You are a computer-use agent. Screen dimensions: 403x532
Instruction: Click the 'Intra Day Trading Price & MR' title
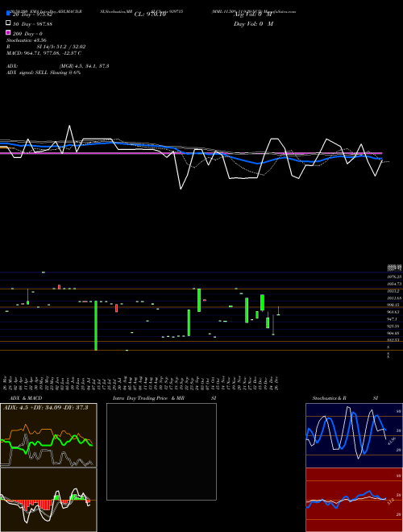(x=149, y=398)
